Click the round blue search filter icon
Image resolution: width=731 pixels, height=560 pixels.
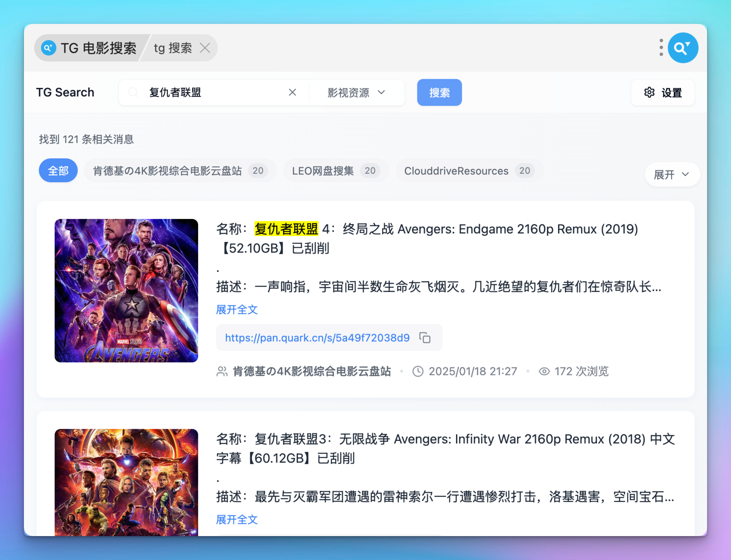683,48
